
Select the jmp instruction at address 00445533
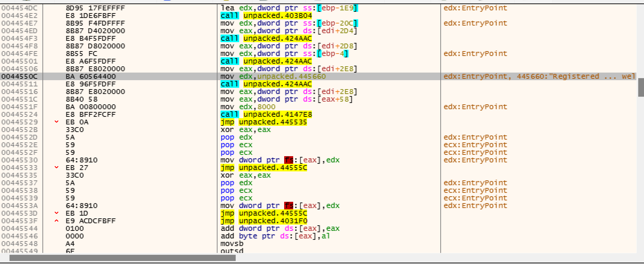(x=263, y=167)
